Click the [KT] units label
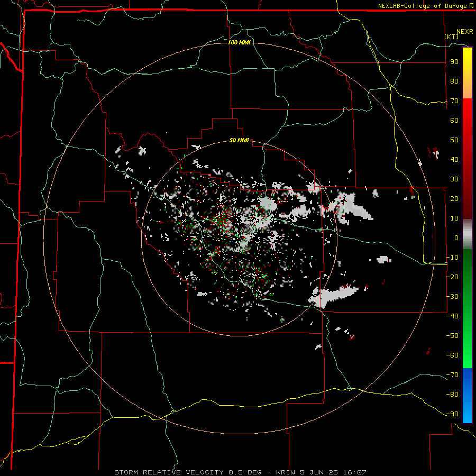 coord(452,36)
